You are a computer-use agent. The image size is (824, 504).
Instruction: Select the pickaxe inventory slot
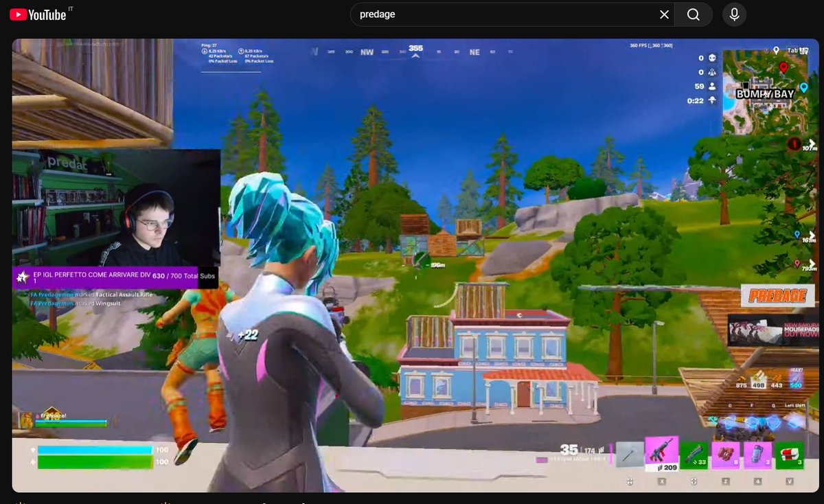click(x=629, y=456)
